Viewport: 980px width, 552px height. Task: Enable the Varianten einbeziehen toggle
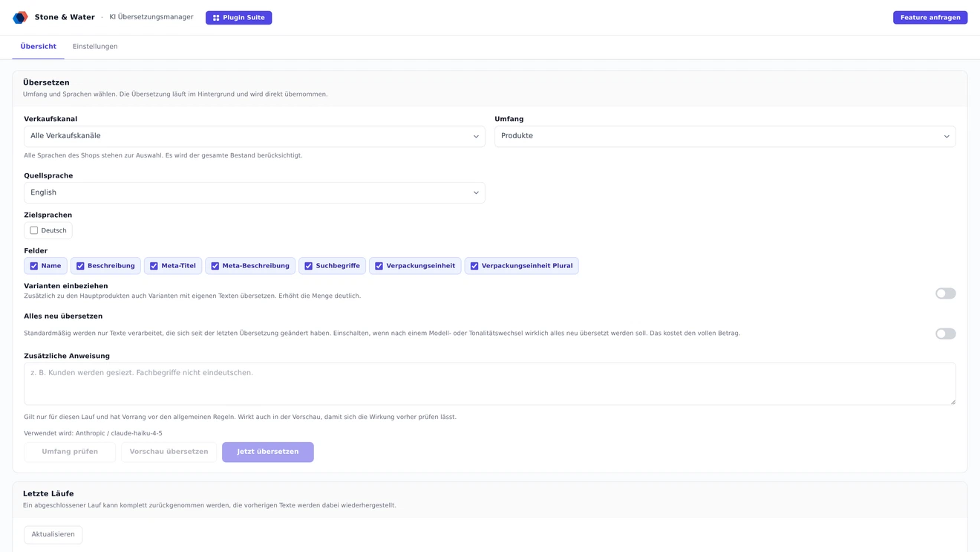click(x=945, y=293)
